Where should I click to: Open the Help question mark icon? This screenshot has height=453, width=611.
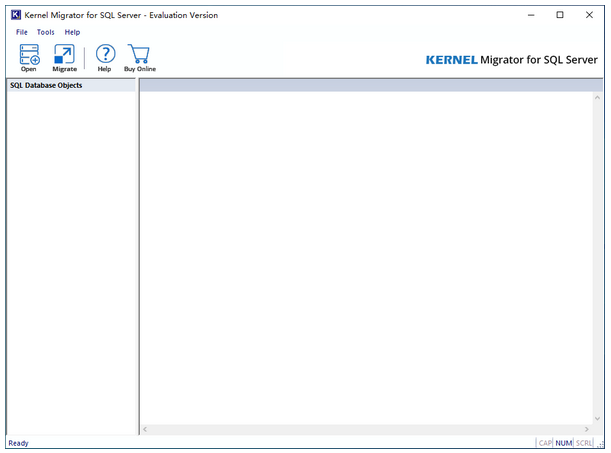[105, 58]
